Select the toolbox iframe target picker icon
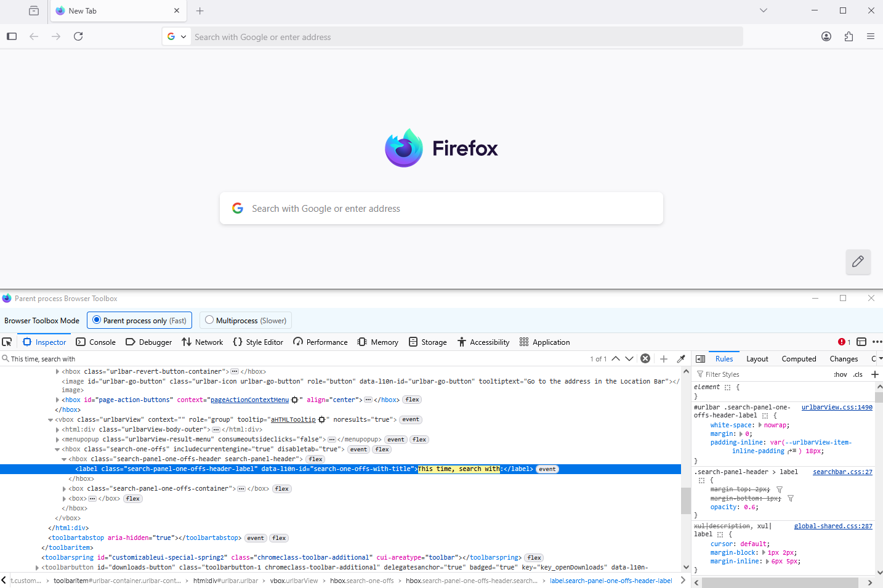The width and height of the screenshot is (883, 588). coord(861,342)
